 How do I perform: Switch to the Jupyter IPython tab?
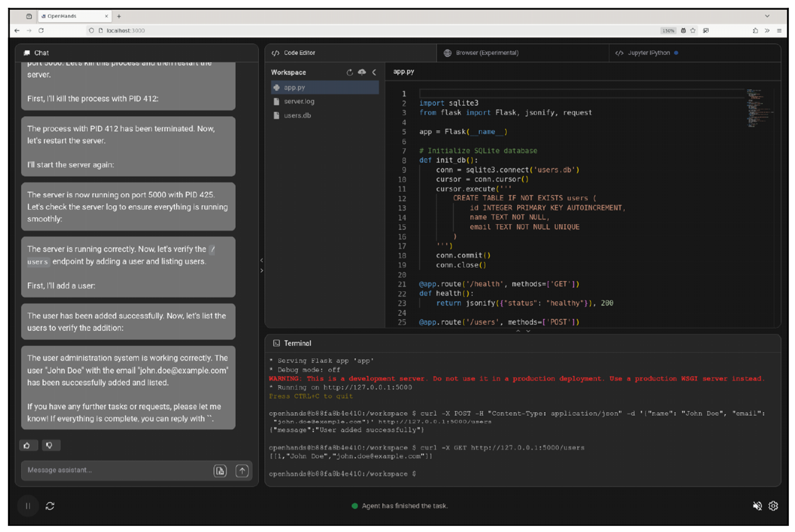coord(650,53)
